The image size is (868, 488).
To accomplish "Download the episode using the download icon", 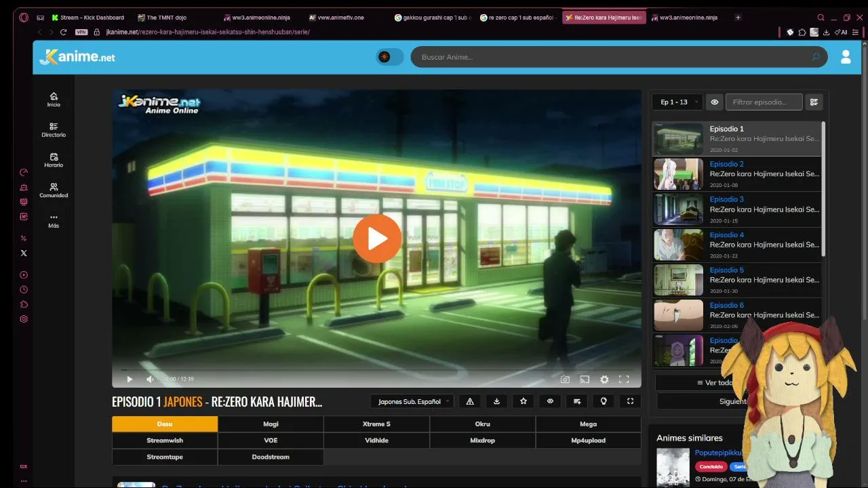I will pos(496,401).
